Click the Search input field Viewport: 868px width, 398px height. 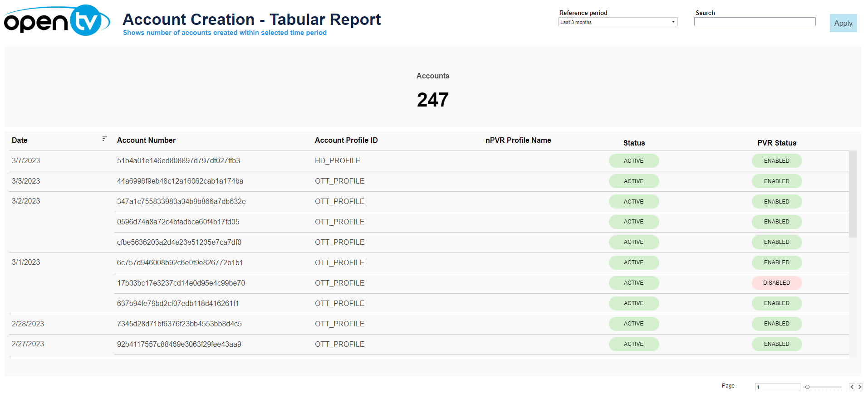point(755,22)
